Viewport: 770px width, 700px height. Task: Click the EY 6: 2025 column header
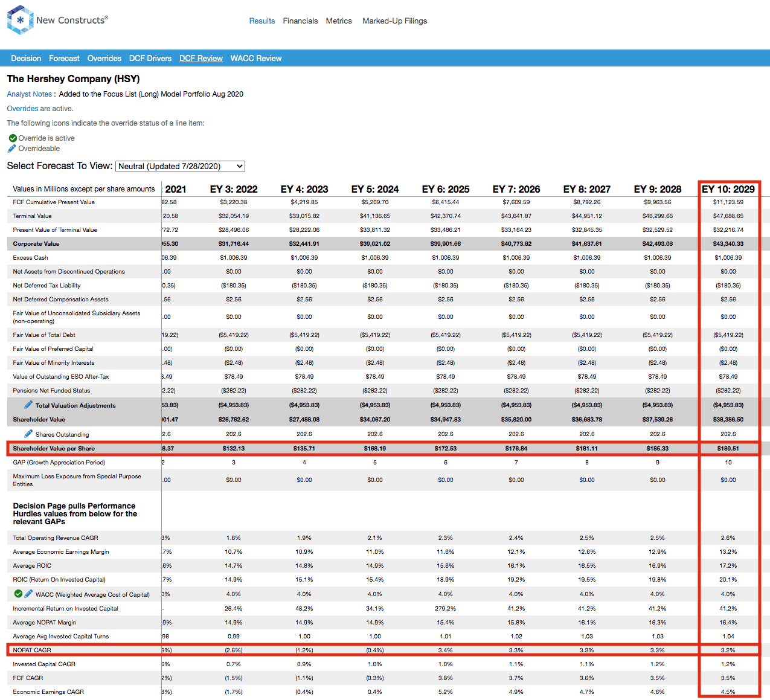[x=446, y=189]
